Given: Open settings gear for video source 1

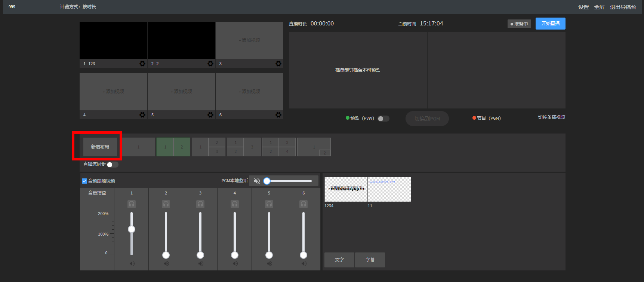Looking at the screenshot, I should point(142,64).
